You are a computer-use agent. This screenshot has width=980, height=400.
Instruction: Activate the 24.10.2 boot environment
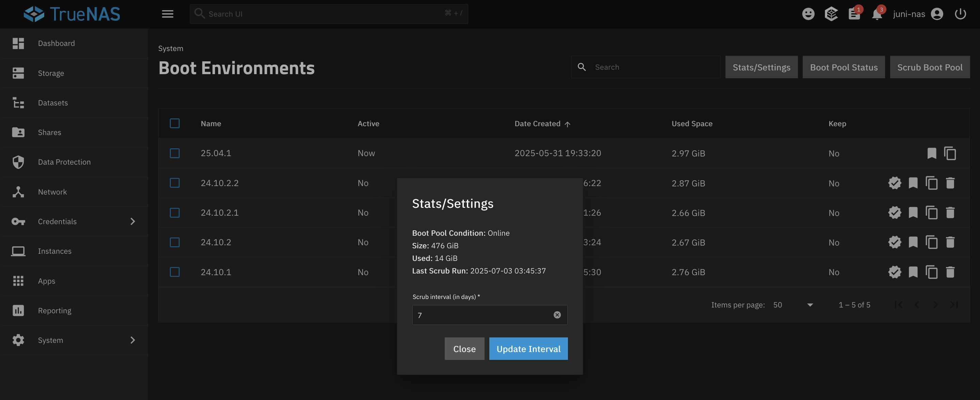point(894,242)
